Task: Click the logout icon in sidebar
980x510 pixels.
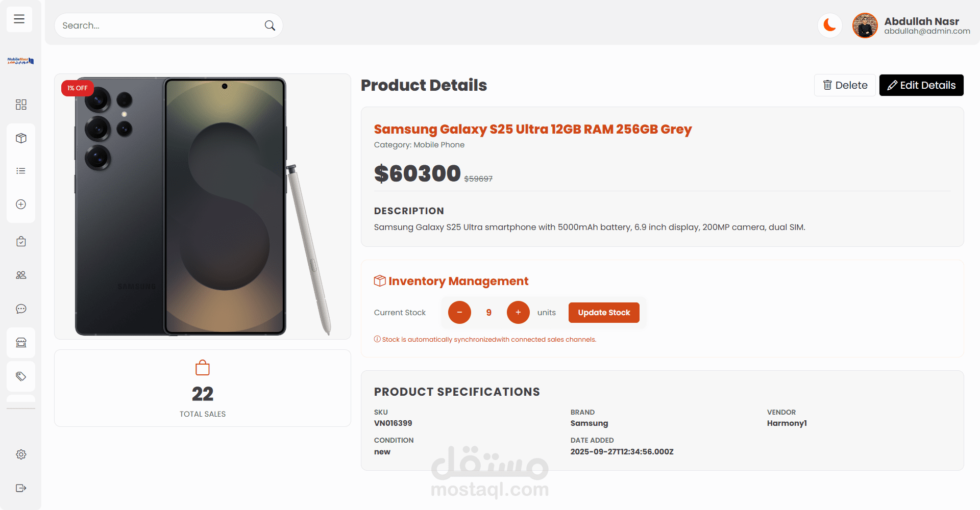Action: coord(21,488)
